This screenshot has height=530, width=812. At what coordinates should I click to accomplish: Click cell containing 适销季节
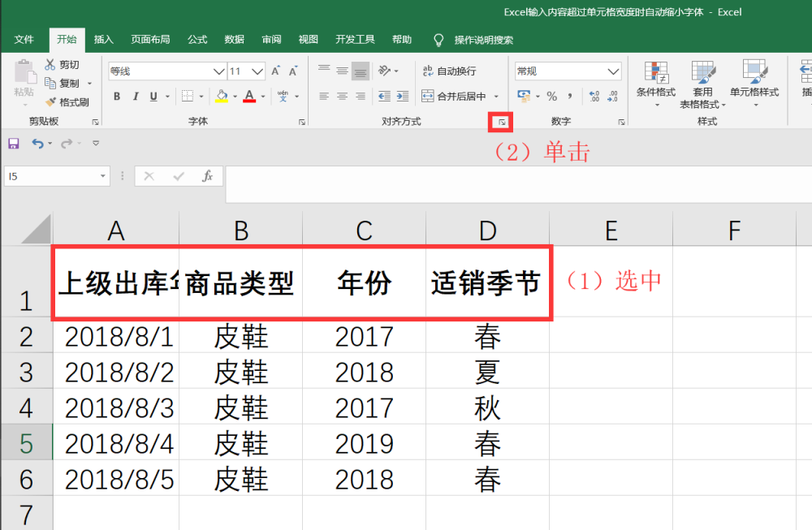coord(487,282)
